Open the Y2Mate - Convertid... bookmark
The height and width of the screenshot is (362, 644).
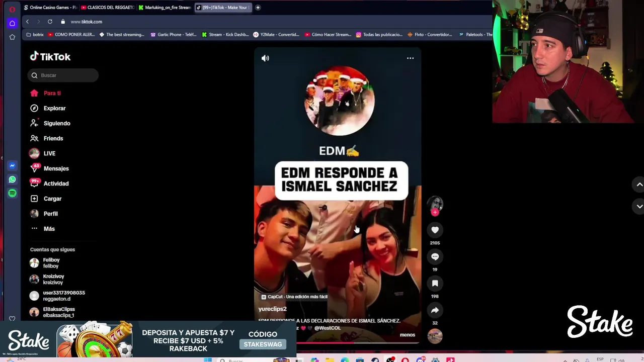click(276, 35)
